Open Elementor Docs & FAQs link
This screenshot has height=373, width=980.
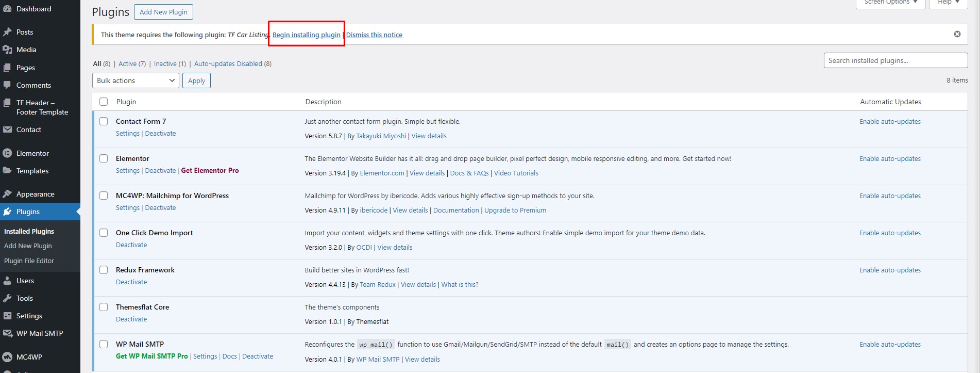pos(469,173)
